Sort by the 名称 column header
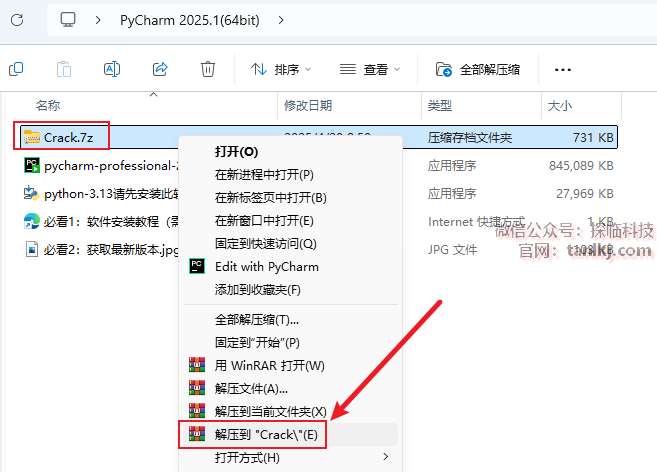The height and width of the screenshot is (472, 657). coord(48,106)
